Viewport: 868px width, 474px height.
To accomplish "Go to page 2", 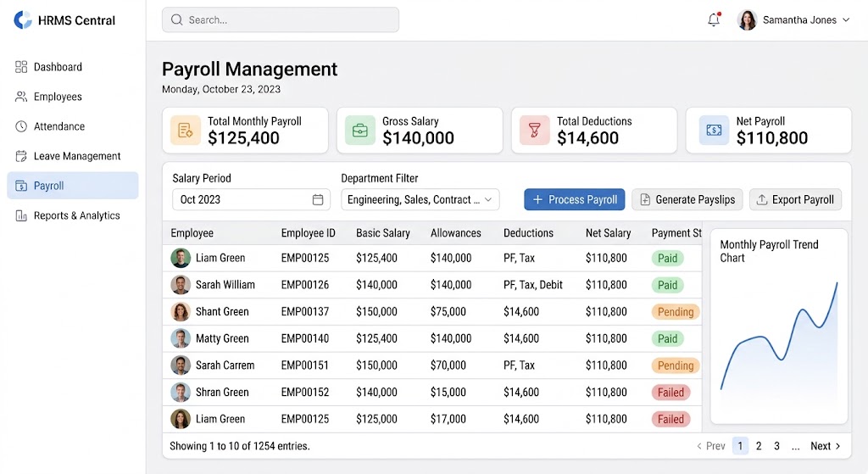I will click(x=759, y=446).
